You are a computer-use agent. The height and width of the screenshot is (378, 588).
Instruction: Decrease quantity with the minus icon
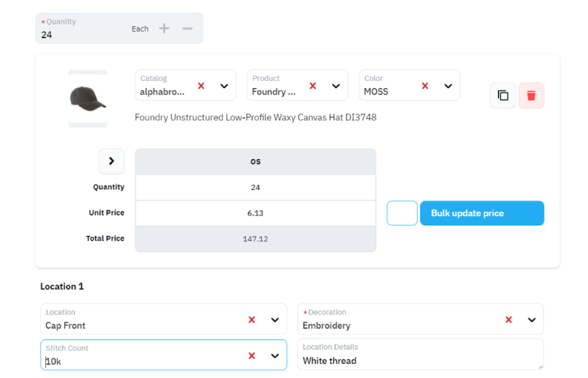tap(187, 29)
